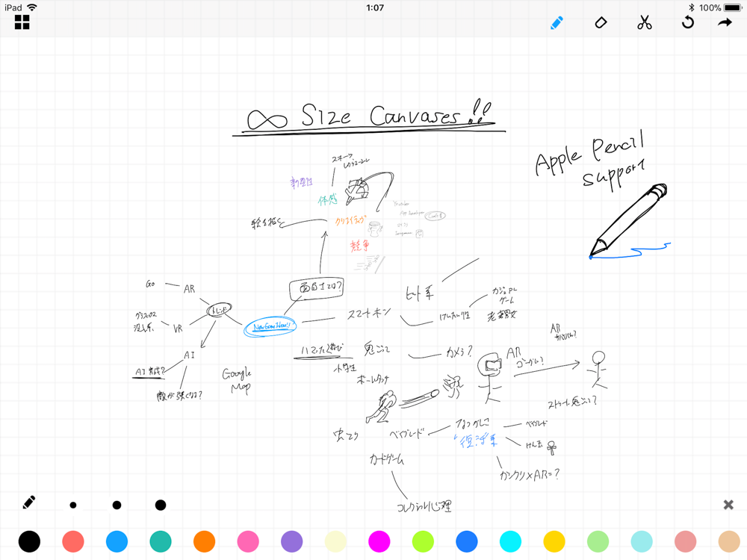Pick the light green color swatch

pos(598,541)
